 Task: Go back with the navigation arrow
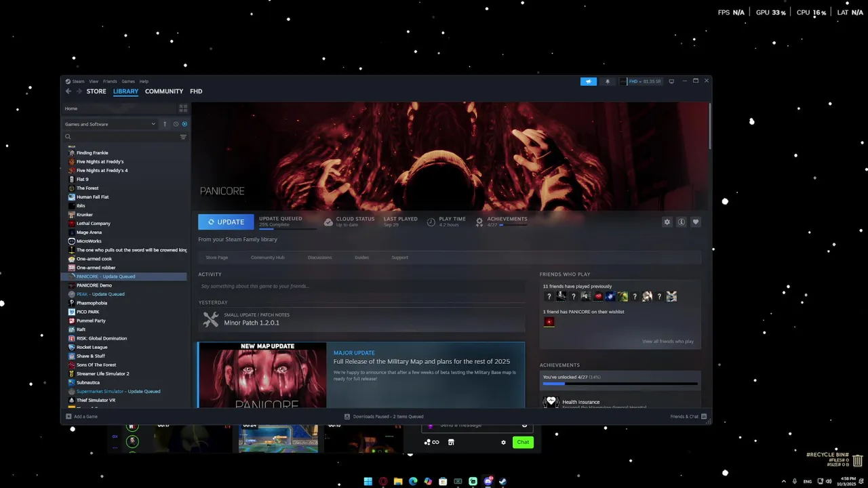68,91
